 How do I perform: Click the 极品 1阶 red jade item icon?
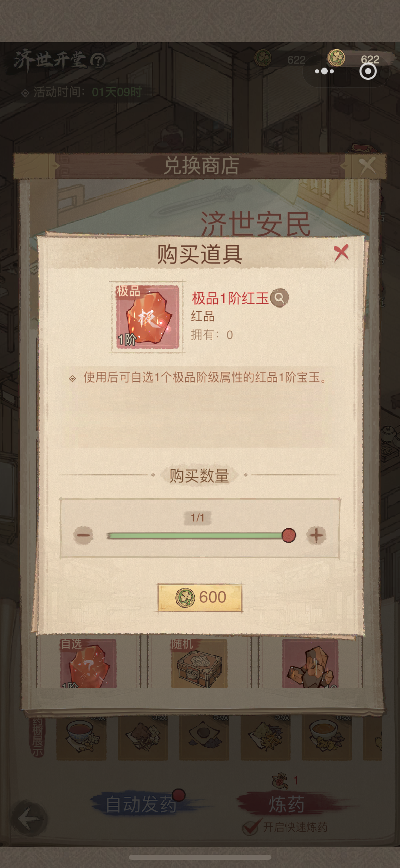148,316
